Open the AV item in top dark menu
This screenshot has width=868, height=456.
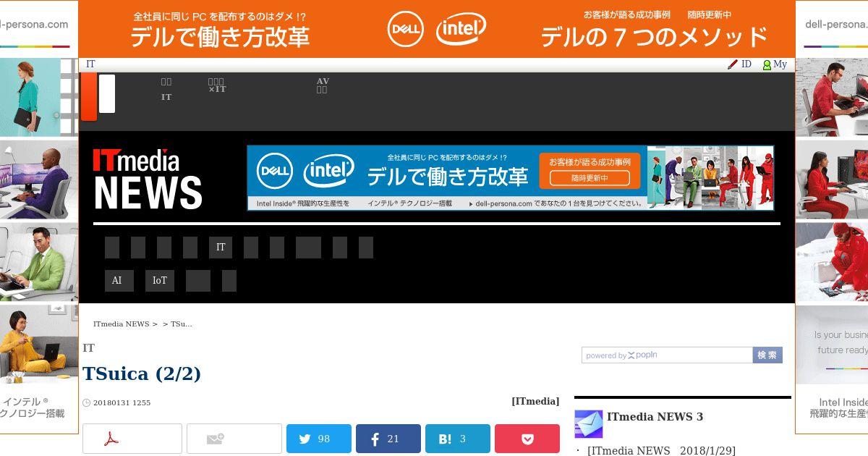pyautogui.click(x=323, y=85)
